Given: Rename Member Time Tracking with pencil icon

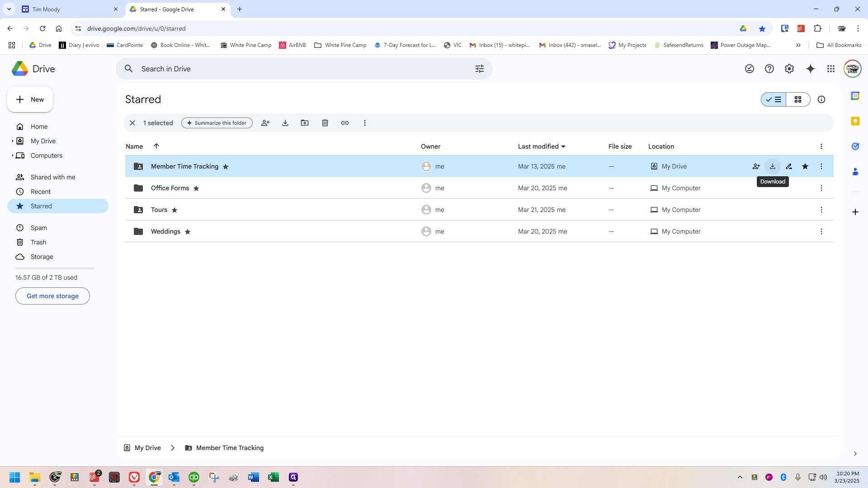Looking at the screenshot, I should pos(789,166).
